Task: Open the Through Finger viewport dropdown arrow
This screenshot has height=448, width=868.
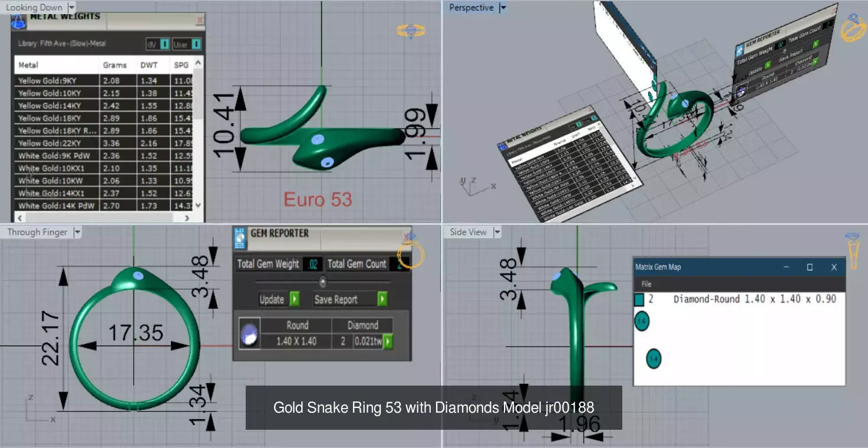Action: (77, 233)
